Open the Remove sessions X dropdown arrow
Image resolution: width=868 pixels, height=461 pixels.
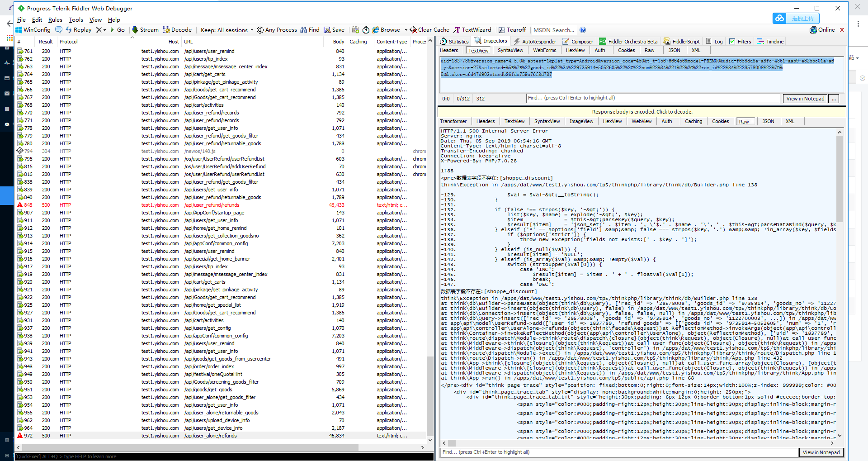click(104, 30)
